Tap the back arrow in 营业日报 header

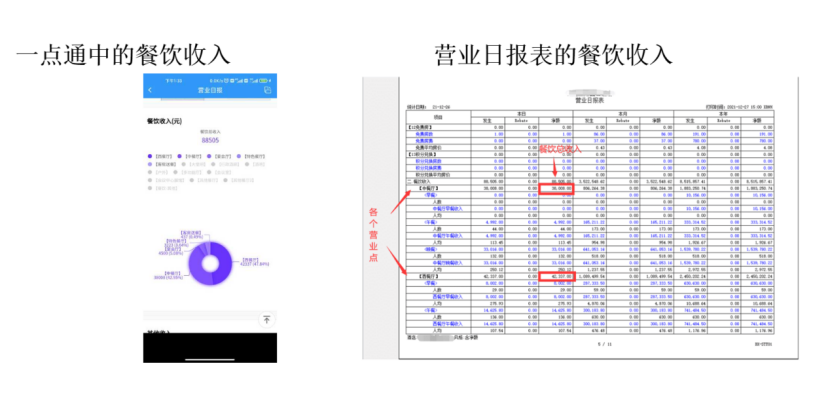(x=150, y=90)
